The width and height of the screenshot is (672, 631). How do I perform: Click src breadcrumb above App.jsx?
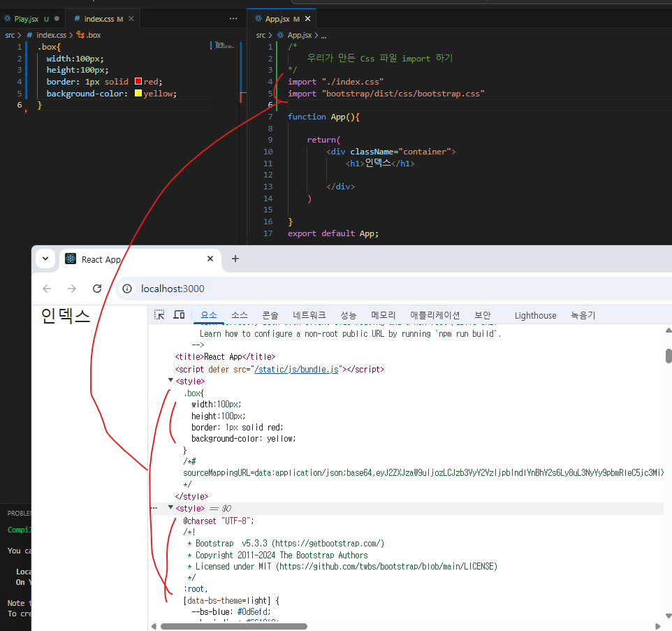pos(261,35)
